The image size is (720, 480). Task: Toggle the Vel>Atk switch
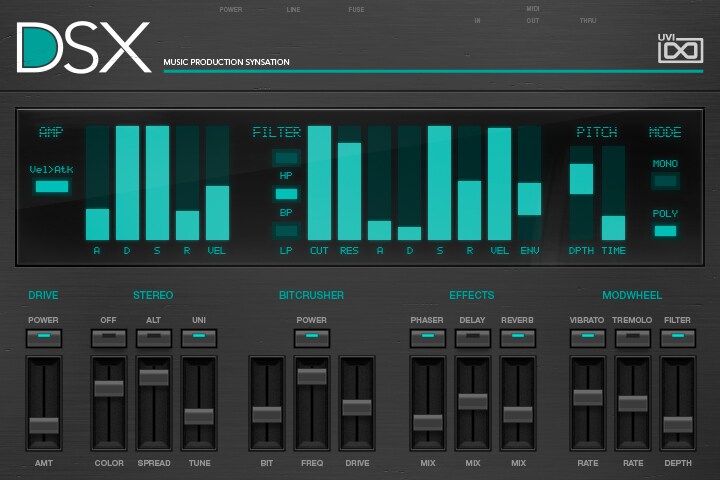pos(52,186)
